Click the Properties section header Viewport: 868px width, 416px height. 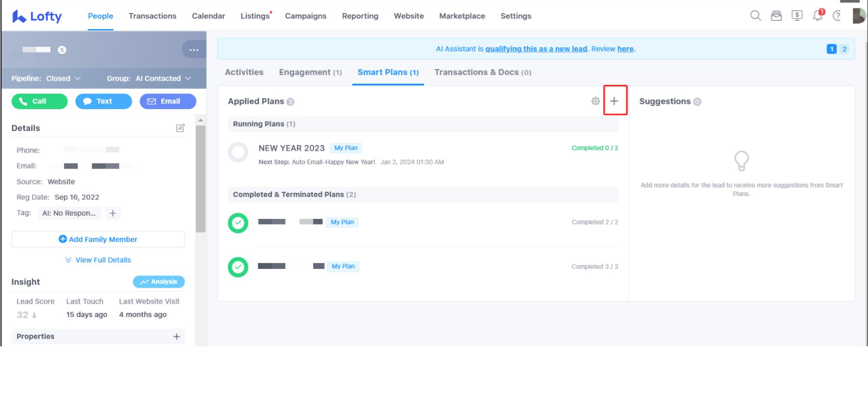98,336
